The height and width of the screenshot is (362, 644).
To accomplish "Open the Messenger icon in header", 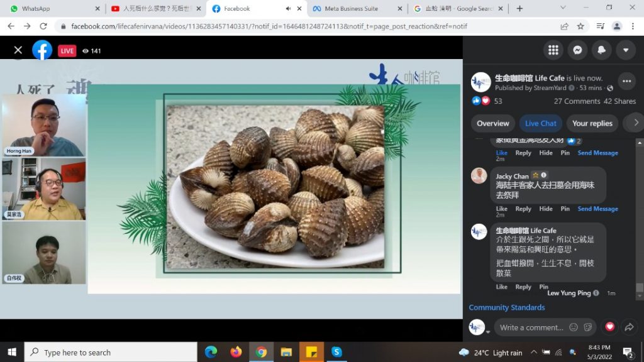I will tap(577, 50).
